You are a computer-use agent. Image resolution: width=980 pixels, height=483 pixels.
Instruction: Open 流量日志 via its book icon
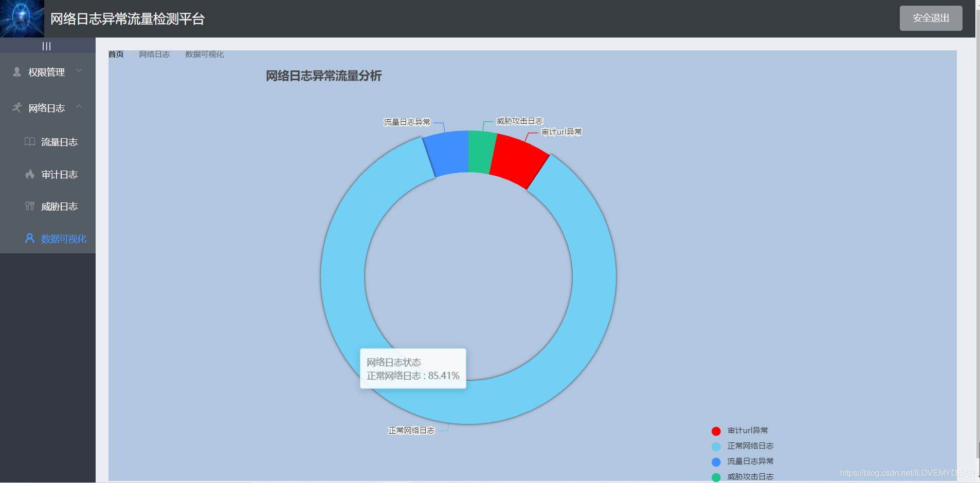click(29, 142)
